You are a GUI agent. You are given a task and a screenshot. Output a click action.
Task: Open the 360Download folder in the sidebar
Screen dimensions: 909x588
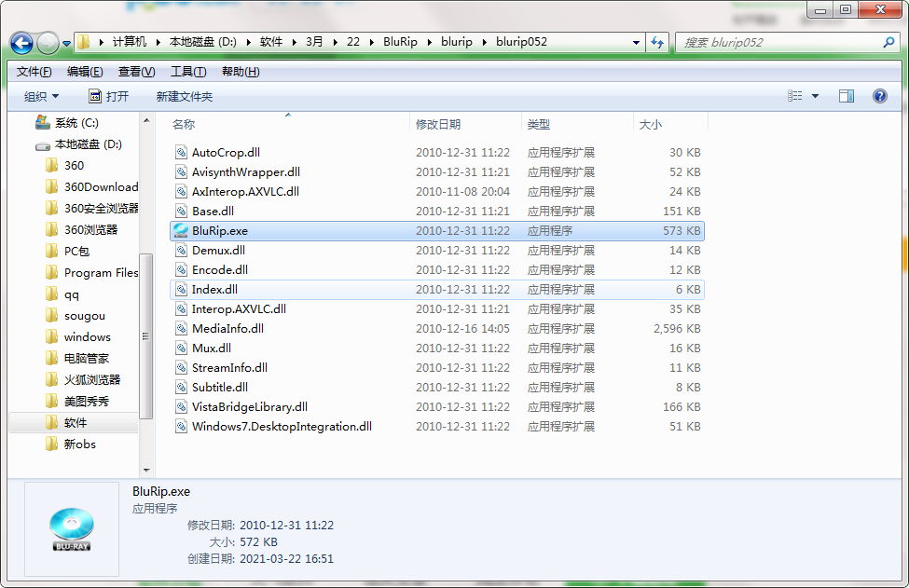[x=91, y=187]
